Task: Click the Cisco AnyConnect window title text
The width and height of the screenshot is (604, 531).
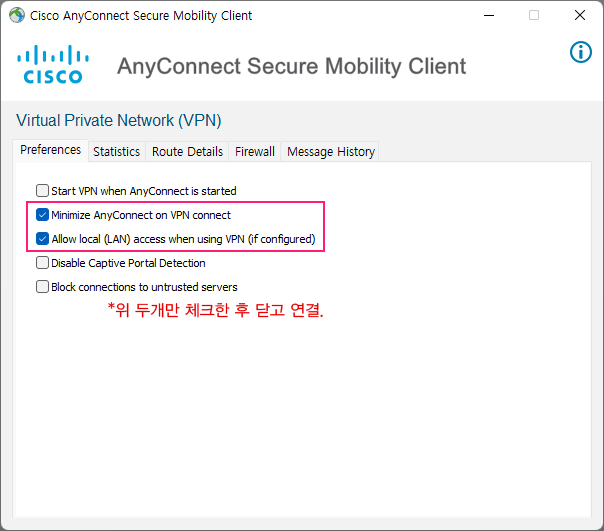Action: point(141,16)
